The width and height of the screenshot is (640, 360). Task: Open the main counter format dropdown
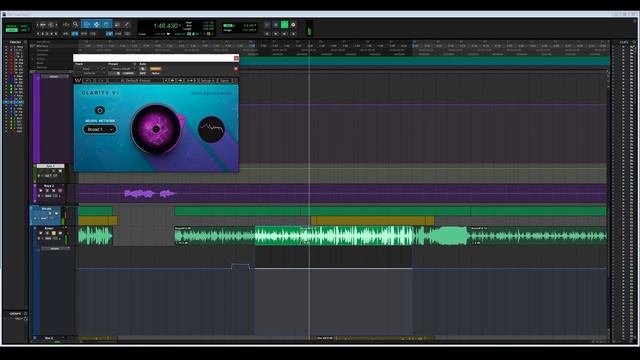click(x=180, y=25)
